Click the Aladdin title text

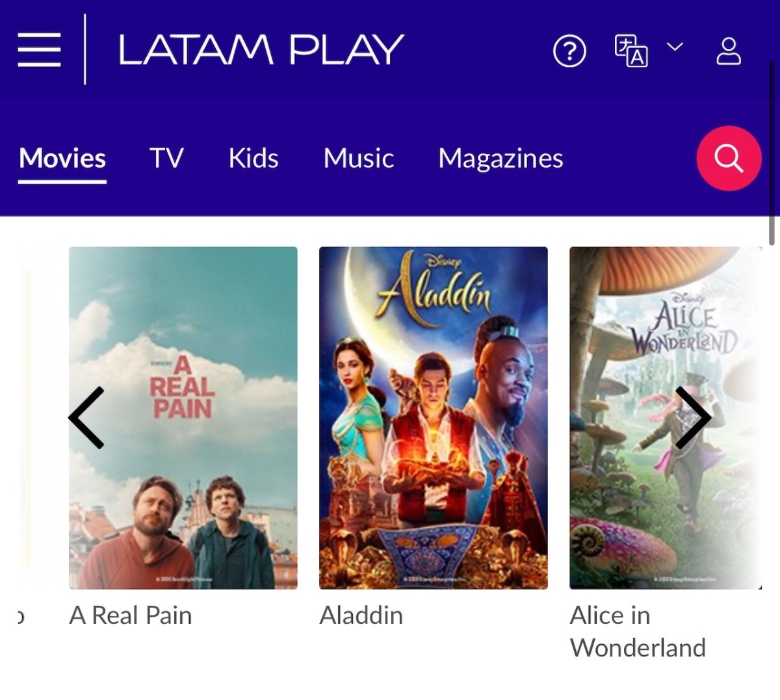click(x=361, y=616)
